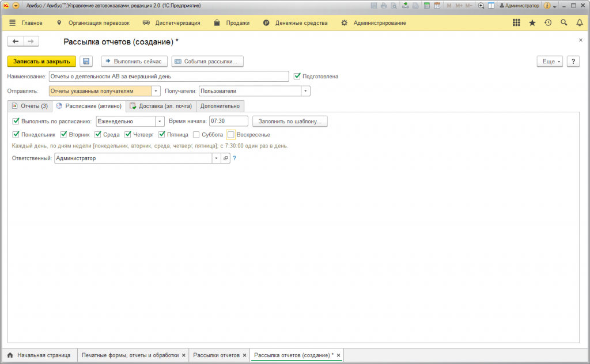This screenshot has width=590, height=364.
Task: Click the back arrow navigation button
Action: pos(16,41)
